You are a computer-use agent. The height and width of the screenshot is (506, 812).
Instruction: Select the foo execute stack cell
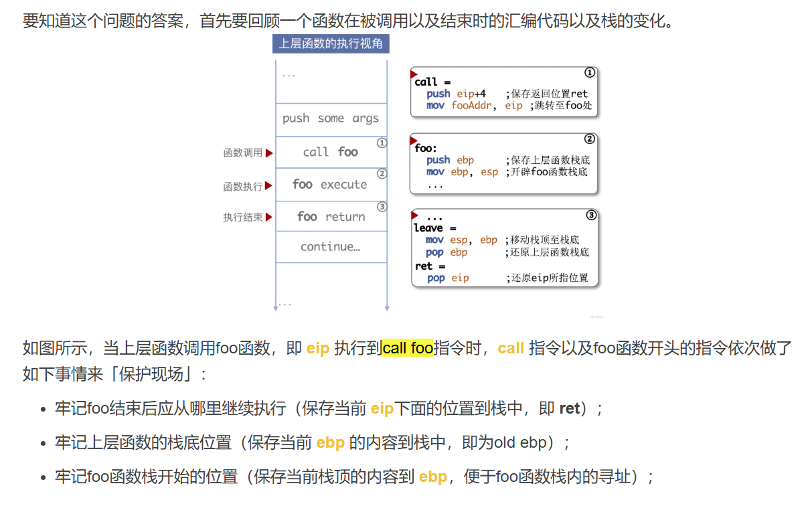point(330,184)
